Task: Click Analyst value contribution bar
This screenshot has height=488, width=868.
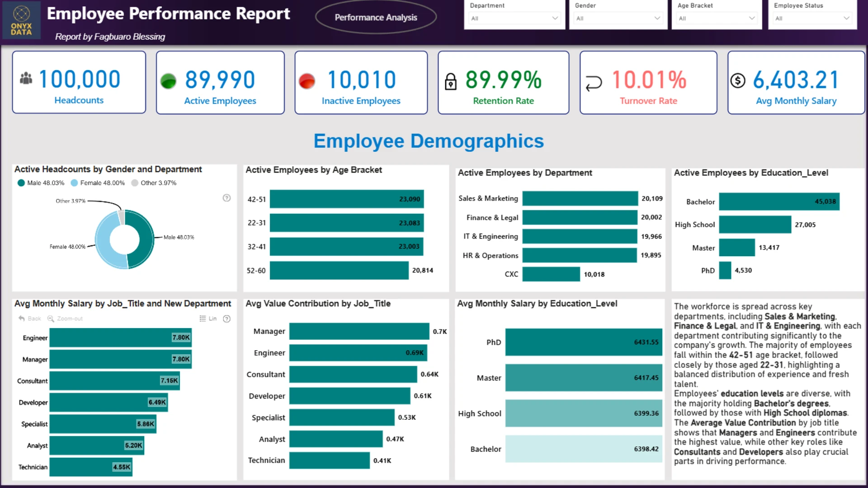Action: (336, 439)
